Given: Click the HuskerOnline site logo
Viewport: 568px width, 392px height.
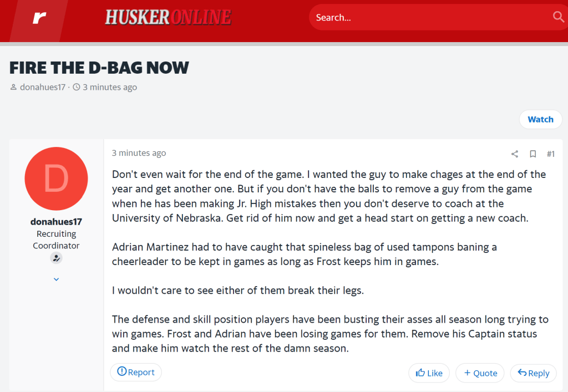Looking at the screenshot, I should click(168, 18).
